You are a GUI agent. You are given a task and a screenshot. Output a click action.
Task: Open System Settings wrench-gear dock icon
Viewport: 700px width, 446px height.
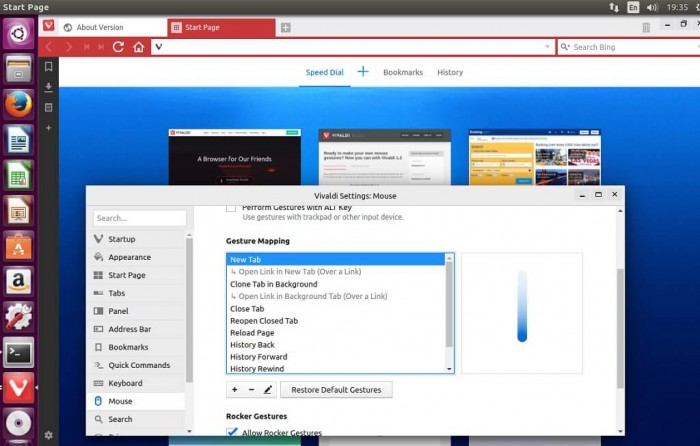tap(18, 317)
